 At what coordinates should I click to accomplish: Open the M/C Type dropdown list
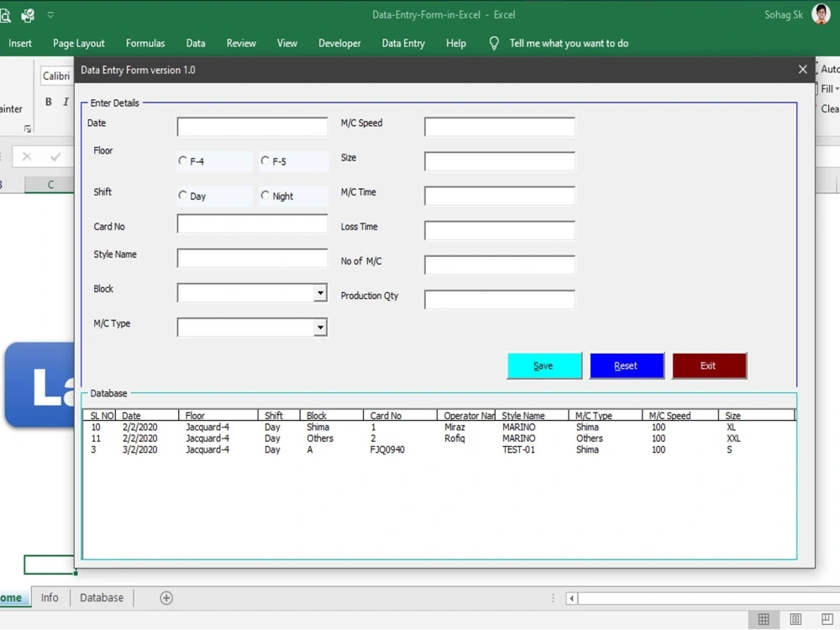pyautogui.click(x=320, y=328)
